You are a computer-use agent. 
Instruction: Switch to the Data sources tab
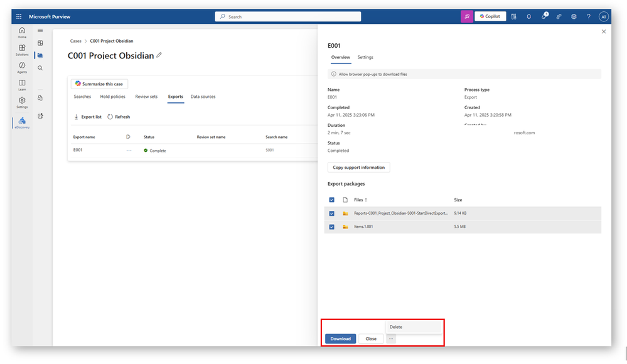click(203, 97)
